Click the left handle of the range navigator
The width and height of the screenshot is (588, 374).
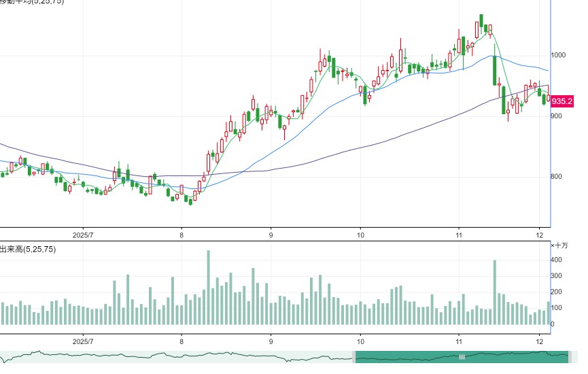(x=353, y=357)
